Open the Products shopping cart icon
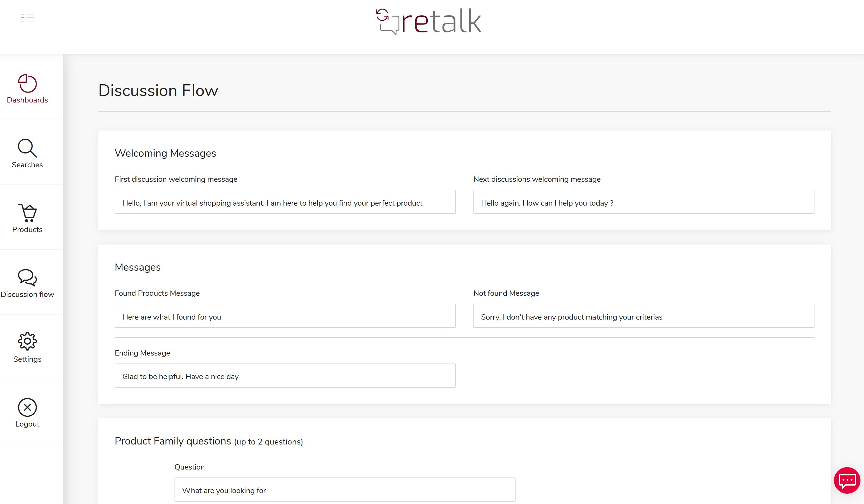864x504 pixels. coord(27,213)
